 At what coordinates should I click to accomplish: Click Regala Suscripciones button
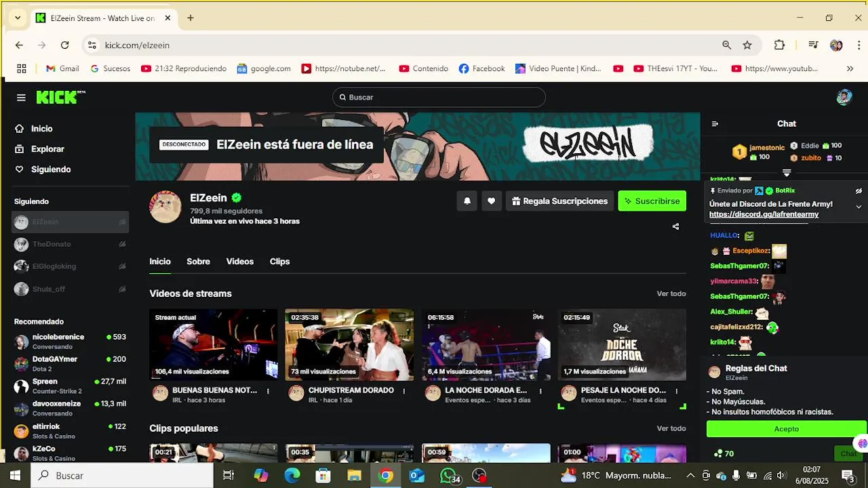coord(559,201)
